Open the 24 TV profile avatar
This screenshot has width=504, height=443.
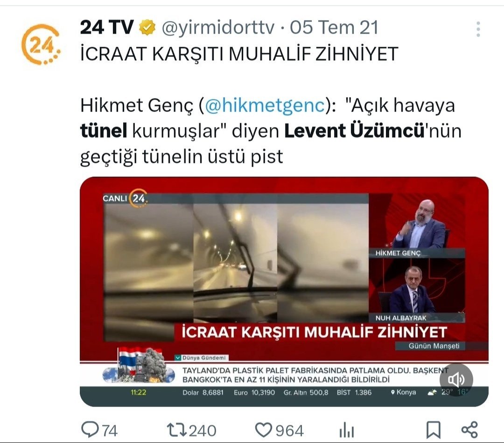coord(41,44)
